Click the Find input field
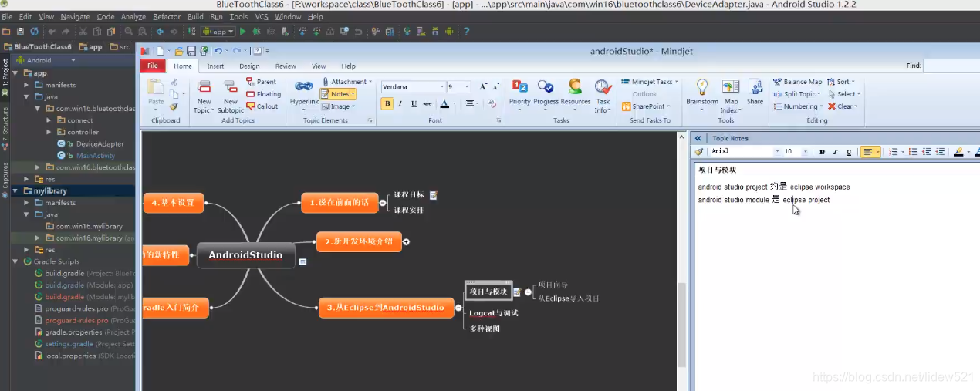Image resolution: width=980 pixels, height=391 pixels. tap(951, 66)
